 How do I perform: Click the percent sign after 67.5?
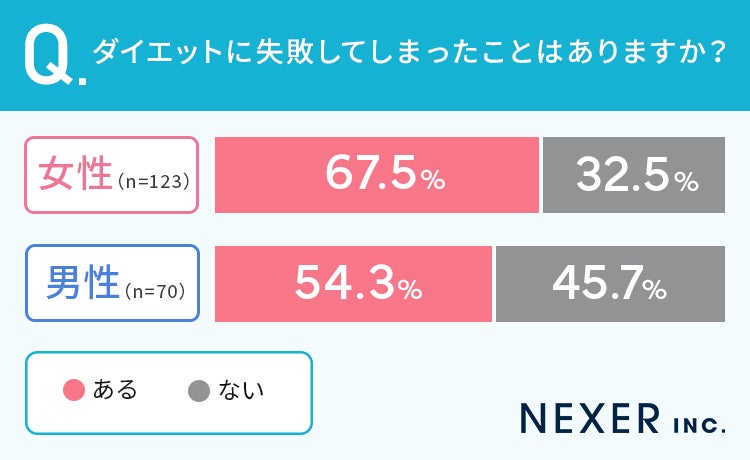point(432,181)
